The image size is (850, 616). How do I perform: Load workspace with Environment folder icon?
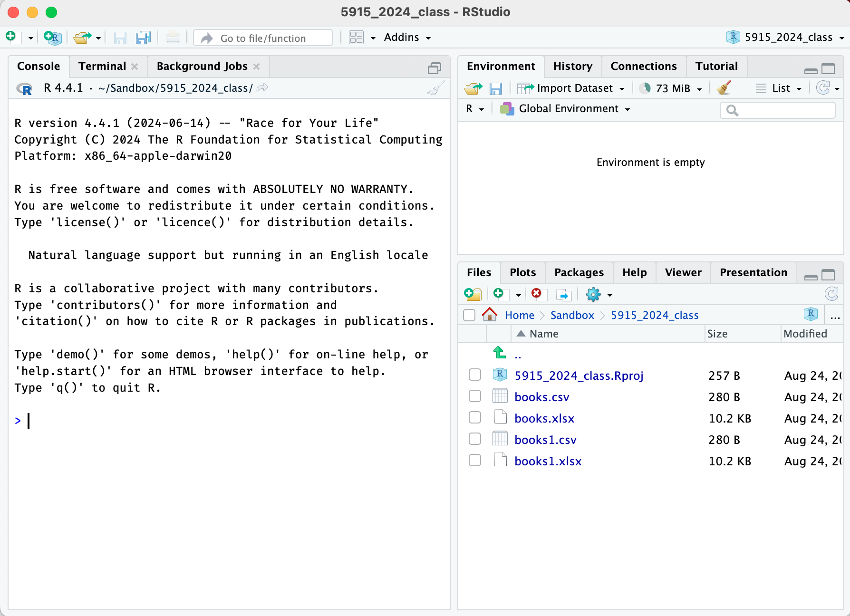coord(473,88)
